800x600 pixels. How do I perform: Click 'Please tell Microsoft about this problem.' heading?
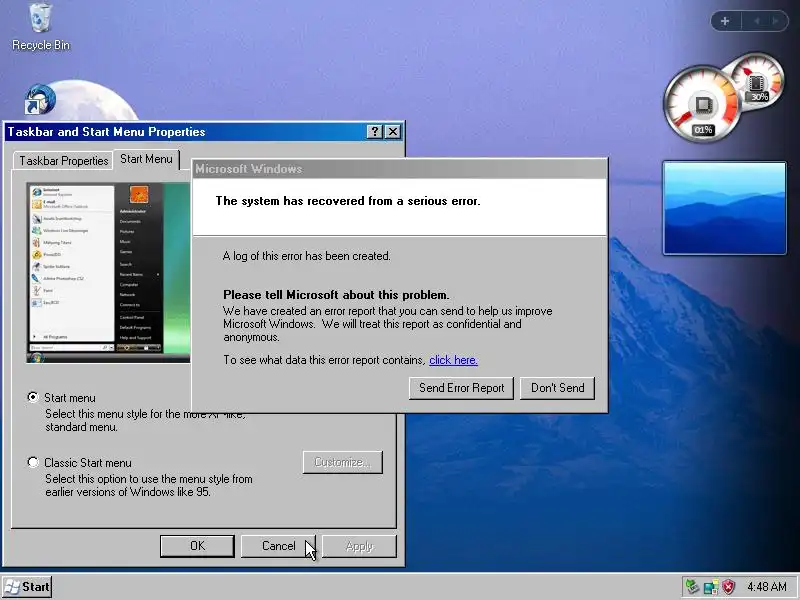tap(336, 295)
